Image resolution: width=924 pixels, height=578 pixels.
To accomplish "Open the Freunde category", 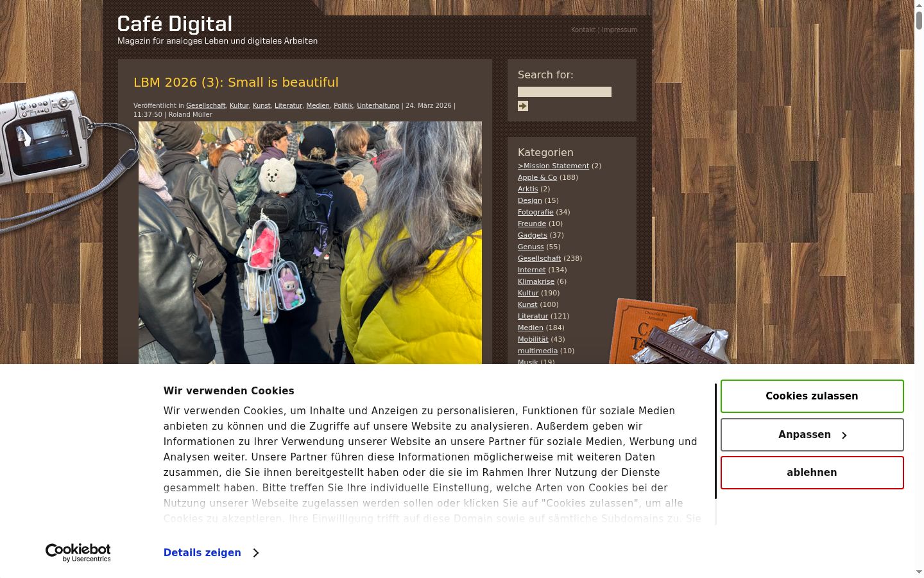I will click(x=532, y=223).
